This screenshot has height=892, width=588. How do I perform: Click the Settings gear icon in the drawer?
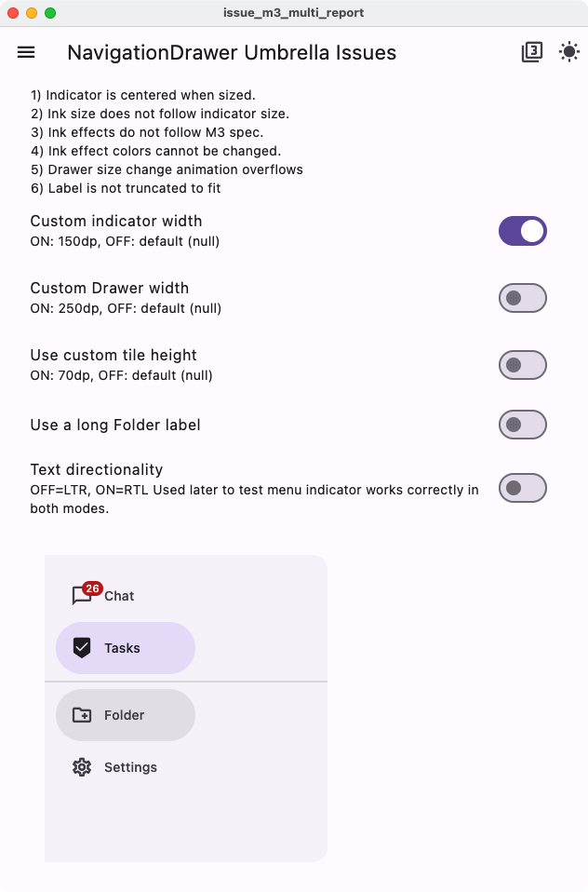point(83,767)
